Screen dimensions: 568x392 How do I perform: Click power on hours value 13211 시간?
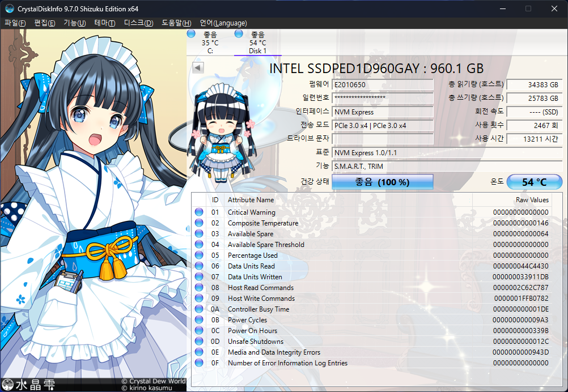tap(535, 139)
